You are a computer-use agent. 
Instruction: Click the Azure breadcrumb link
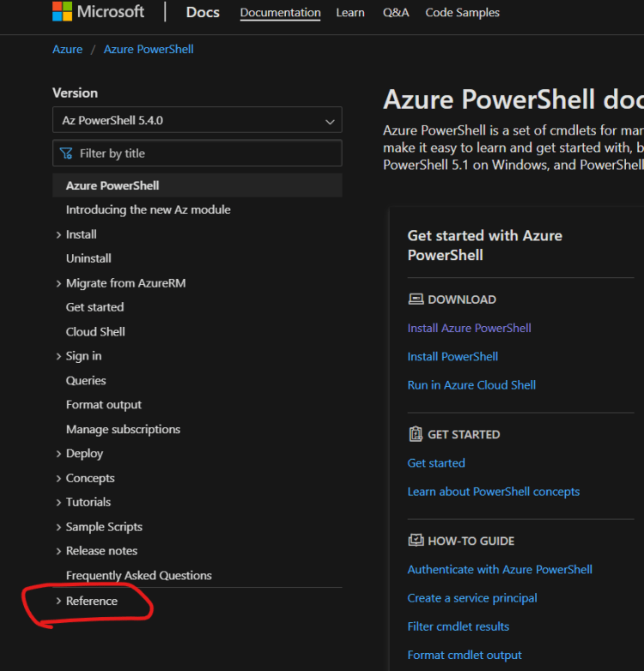[x=67, y=49]
